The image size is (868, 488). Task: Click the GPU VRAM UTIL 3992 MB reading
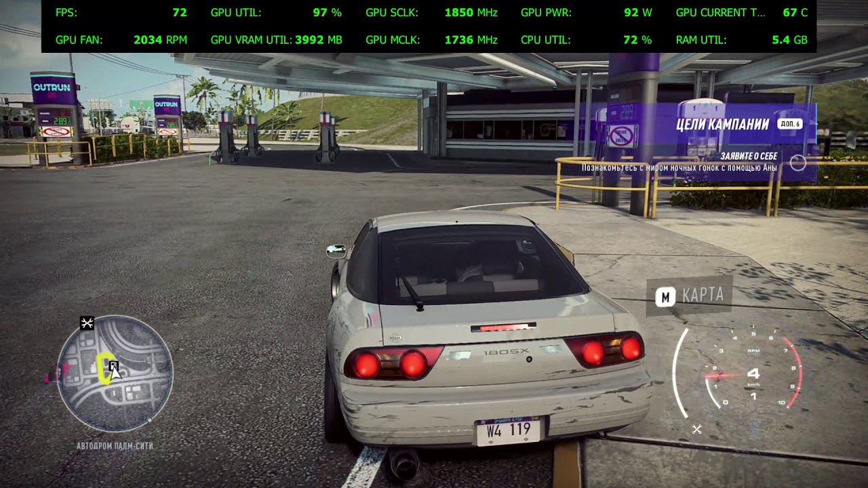(x=318, y=40)
